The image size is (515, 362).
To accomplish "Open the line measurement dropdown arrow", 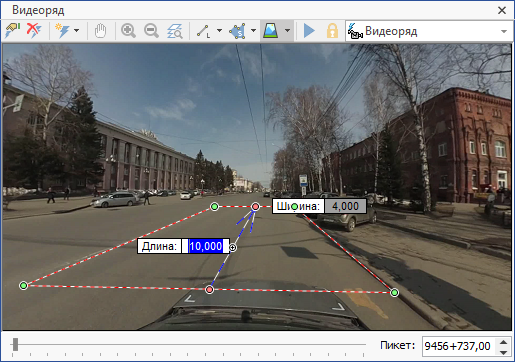I will tap(219, 31).
